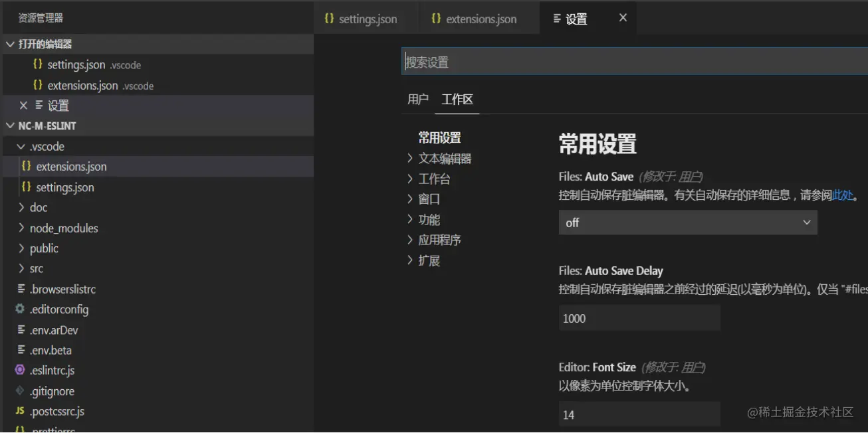Select the 设置 editor tab
The image size is (868, 433).
(588, 19)
